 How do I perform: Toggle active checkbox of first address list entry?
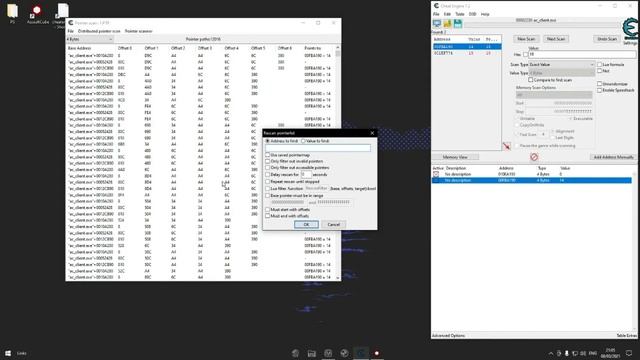click(436, 174)
